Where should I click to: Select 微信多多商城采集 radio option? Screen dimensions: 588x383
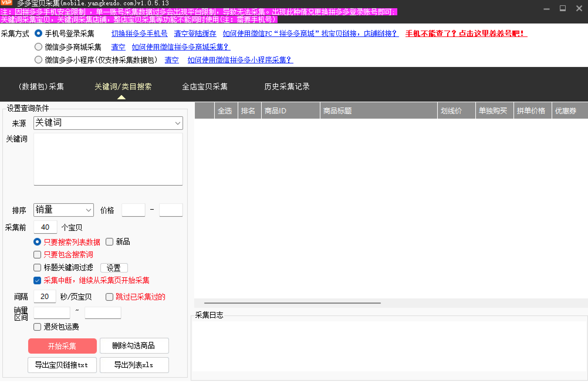tap(38, 47)
